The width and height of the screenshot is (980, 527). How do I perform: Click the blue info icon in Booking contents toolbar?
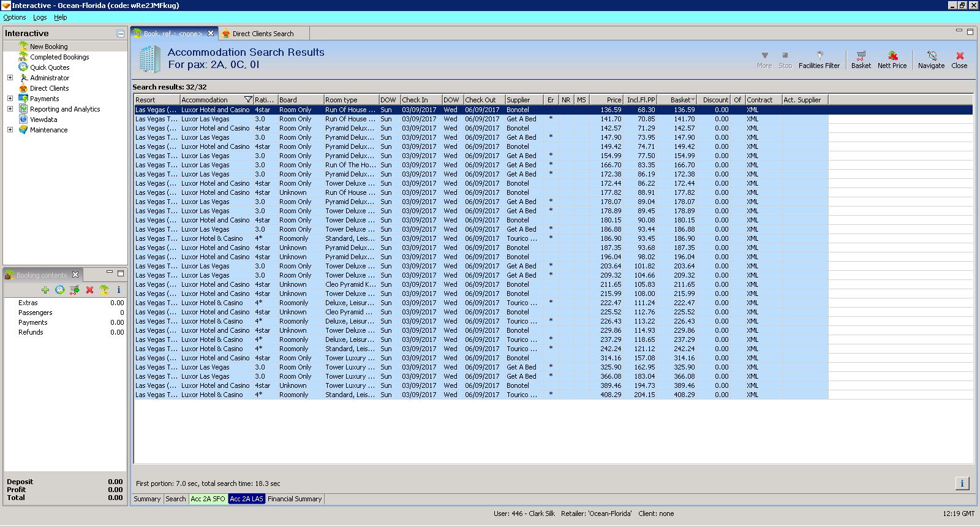tap(119, 290)
